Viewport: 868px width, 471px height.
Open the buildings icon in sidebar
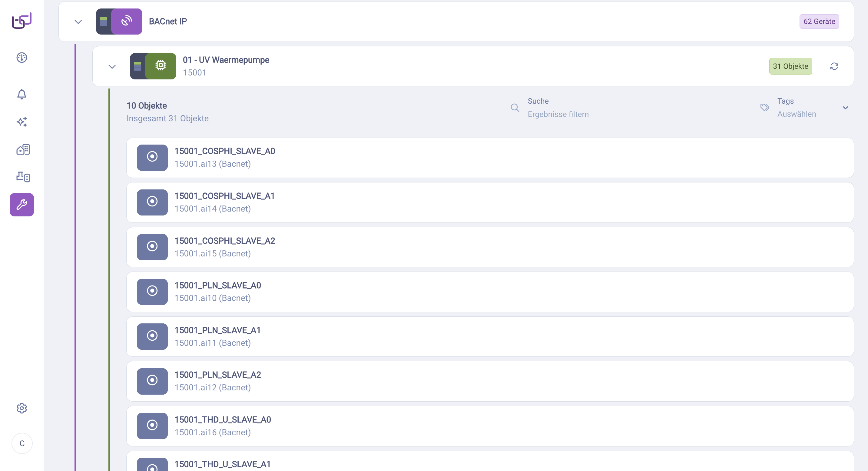coord(23,149)
